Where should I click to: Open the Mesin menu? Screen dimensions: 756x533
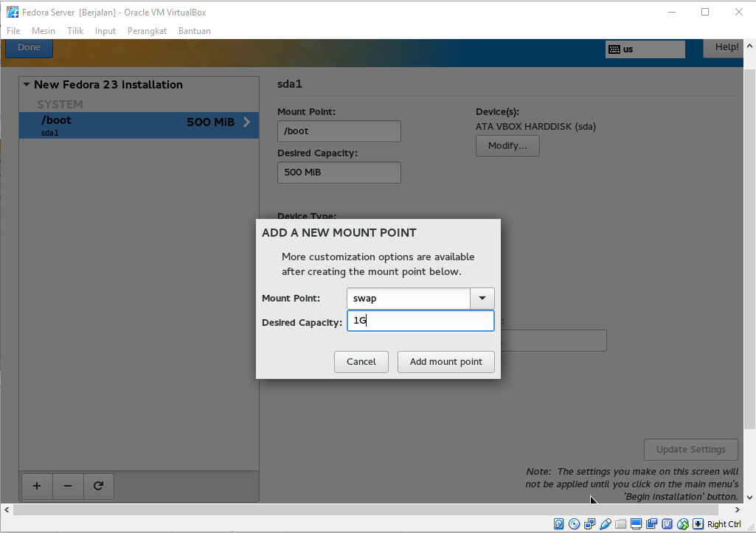pyautogui.click(x=44, y=31)
